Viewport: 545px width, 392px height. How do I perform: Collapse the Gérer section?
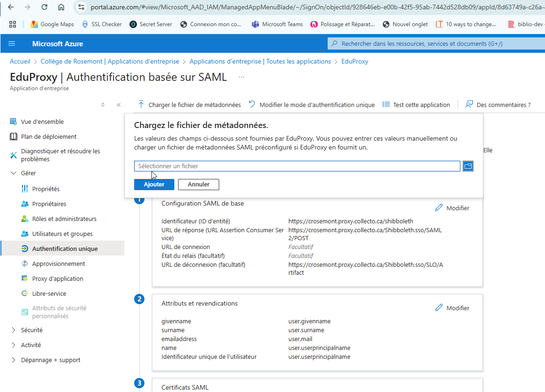(13, 173)
